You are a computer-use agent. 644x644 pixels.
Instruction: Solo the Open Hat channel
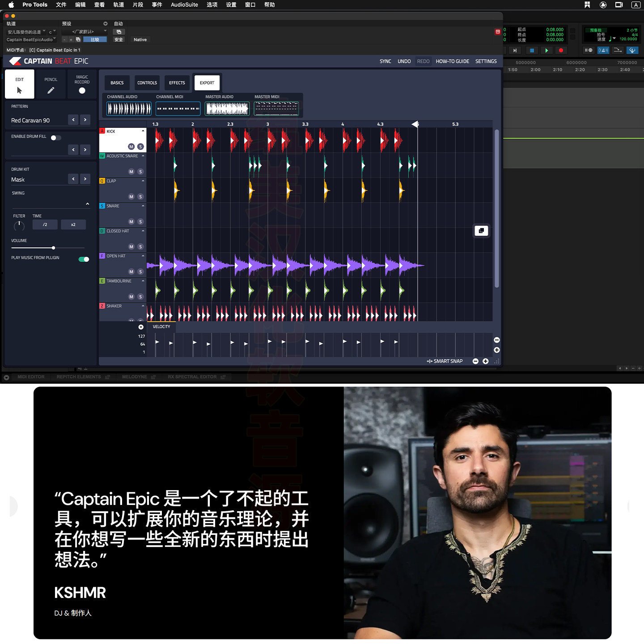[x=140, y=272]
